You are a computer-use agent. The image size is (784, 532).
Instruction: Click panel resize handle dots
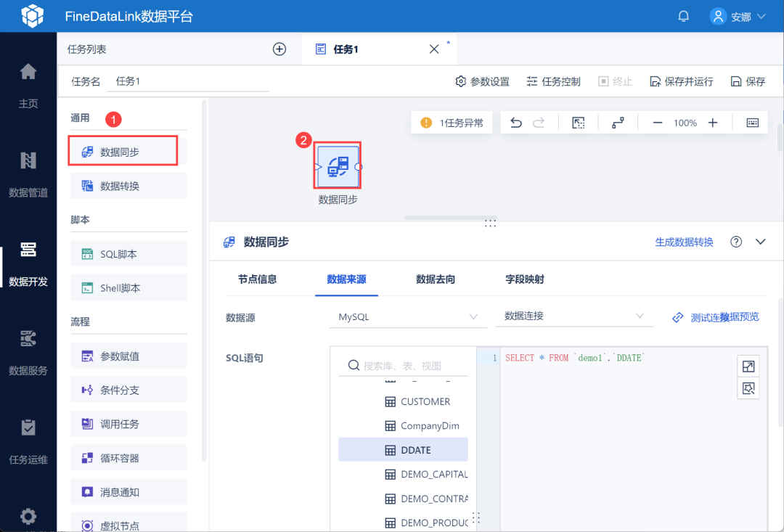point(490,224)
